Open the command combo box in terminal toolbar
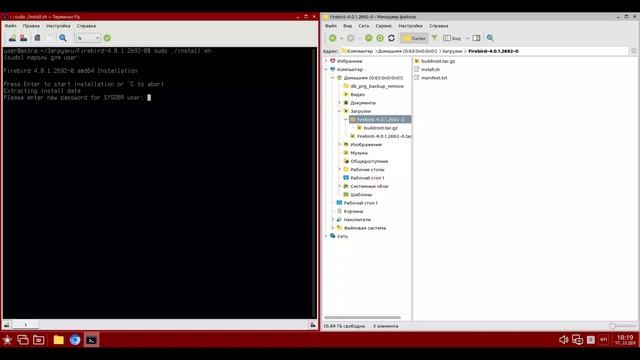The height and width of the screenshot is (360, 640). [x=88, y=38]
